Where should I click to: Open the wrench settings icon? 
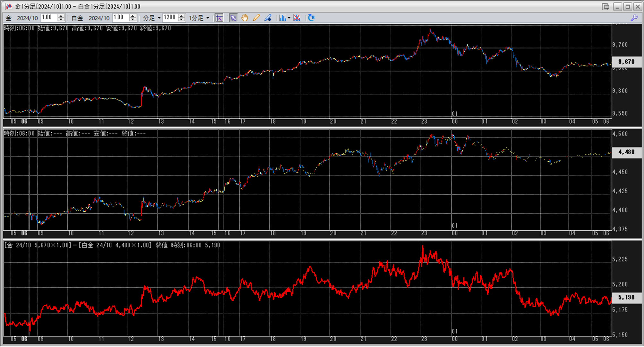(x=634, y=18)
